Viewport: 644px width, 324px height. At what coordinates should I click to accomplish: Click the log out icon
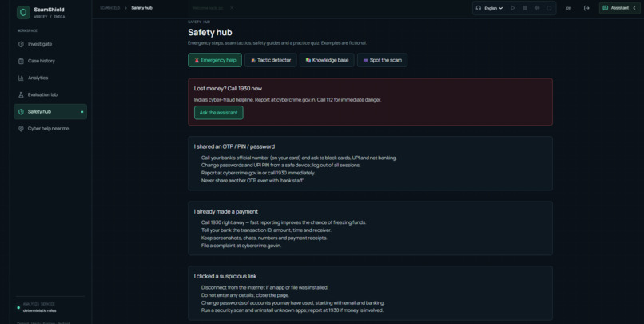pyautogui.click(x=586, y=8)
